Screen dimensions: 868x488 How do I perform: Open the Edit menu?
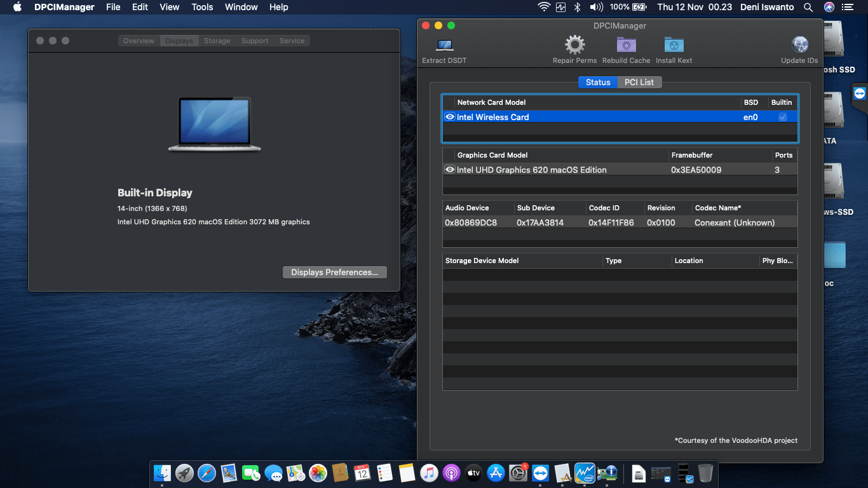click(140, 7)
